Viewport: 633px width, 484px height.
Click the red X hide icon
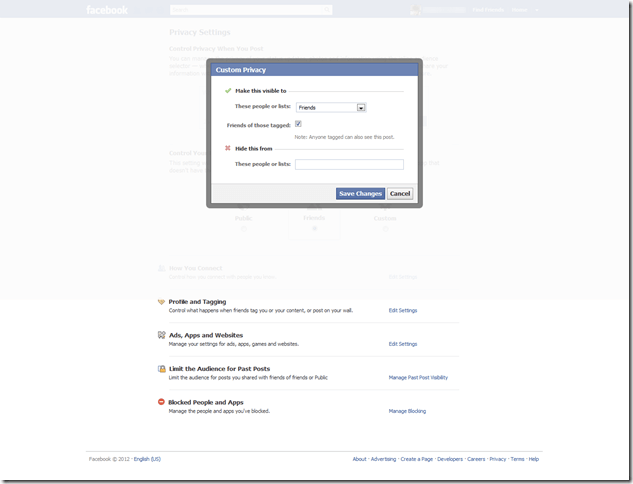click(x=228, y=148)
